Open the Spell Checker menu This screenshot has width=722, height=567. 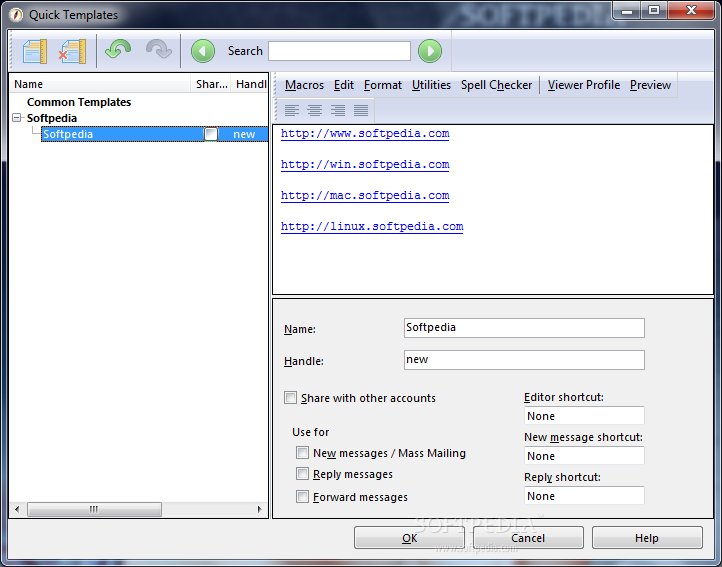pyautogui.click(x=496, y=85)
